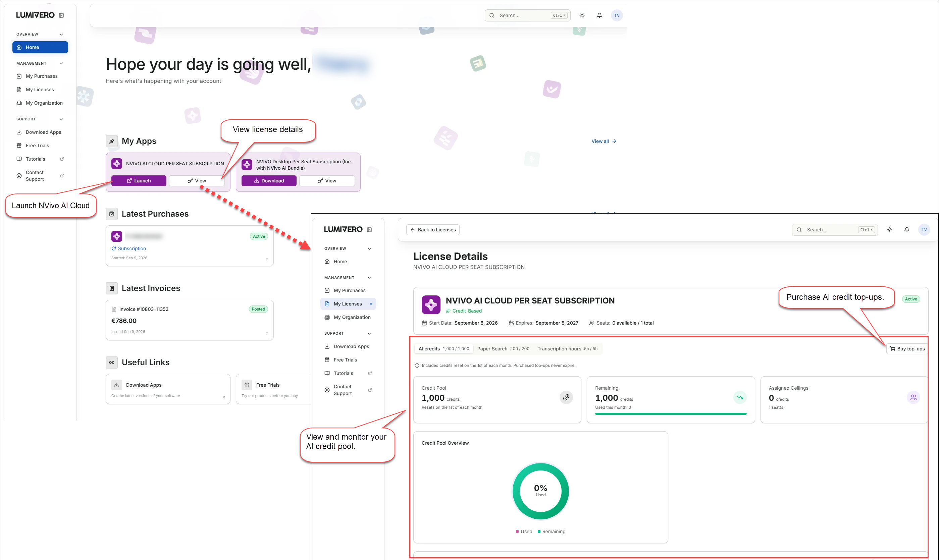Click Buy top-ups button

(907, 349)
